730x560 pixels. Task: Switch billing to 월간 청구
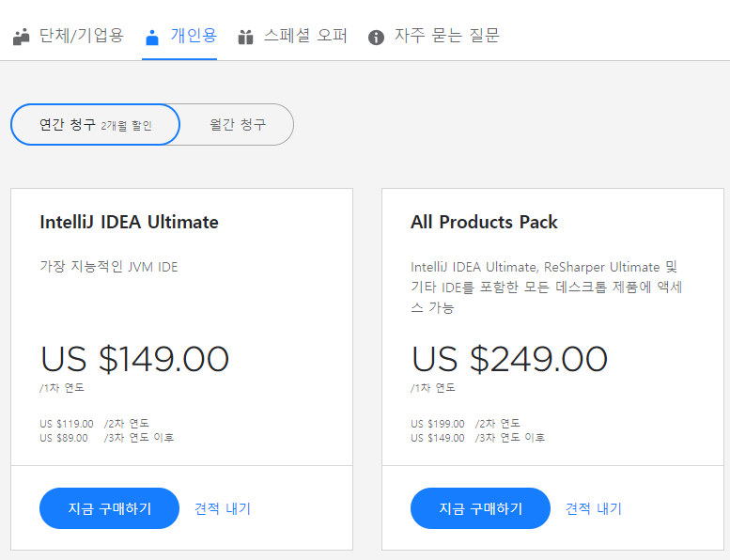(x=238, y=124)
